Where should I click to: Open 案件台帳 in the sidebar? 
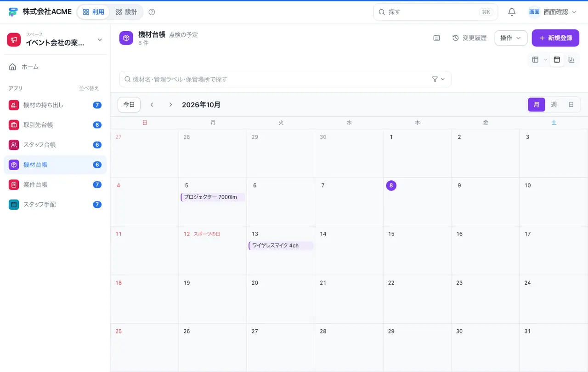55,185
